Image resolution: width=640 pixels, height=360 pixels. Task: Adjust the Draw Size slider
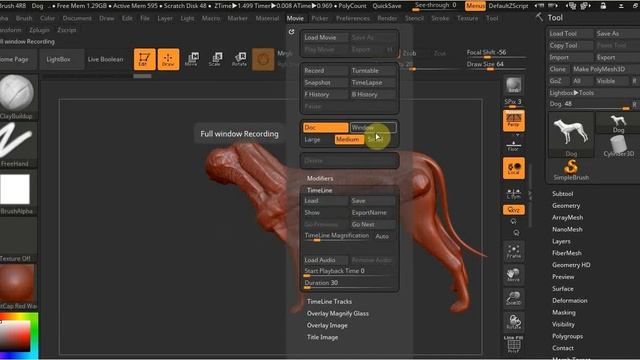pos(496,65)
